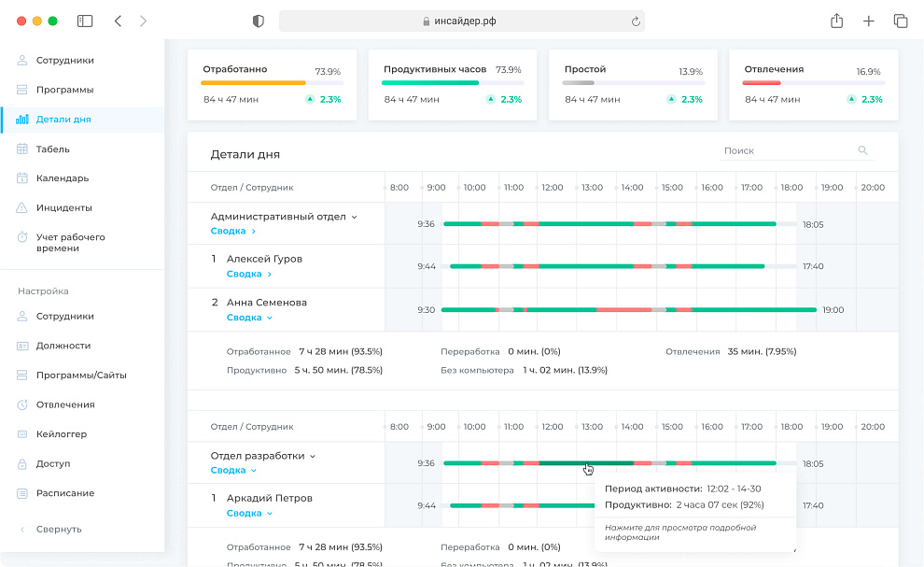This screenshot has height=567, width=924.
Task: Open the Календарь menu item
Action: click(62, 178)
